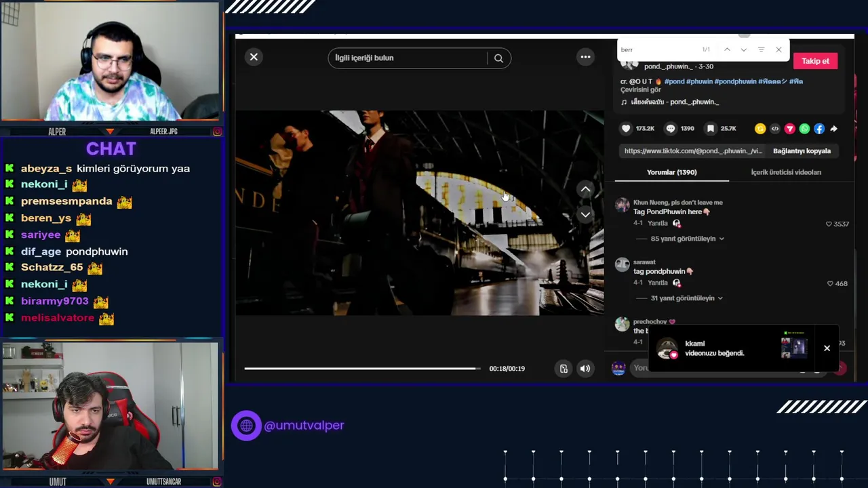The height and width of the screenshot is (488, 868).
Task: Open sarawat commenter avatar
Action: coord(622,264)
